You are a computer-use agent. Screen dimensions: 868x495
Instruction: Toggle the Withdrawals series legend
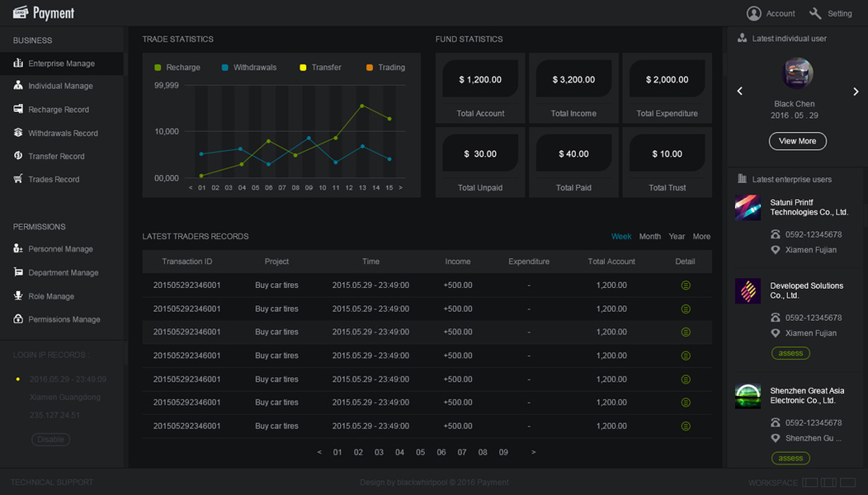pos(248,68)
